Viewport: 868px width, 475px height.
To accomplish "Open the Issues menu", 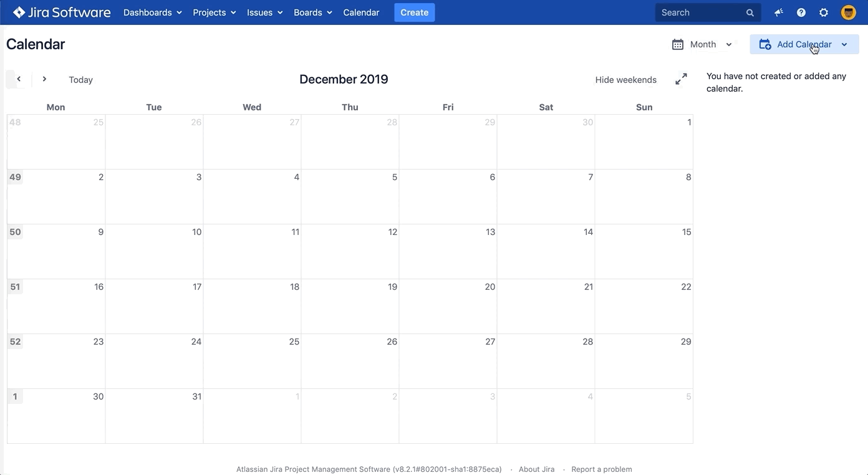I will pos(264,12).
